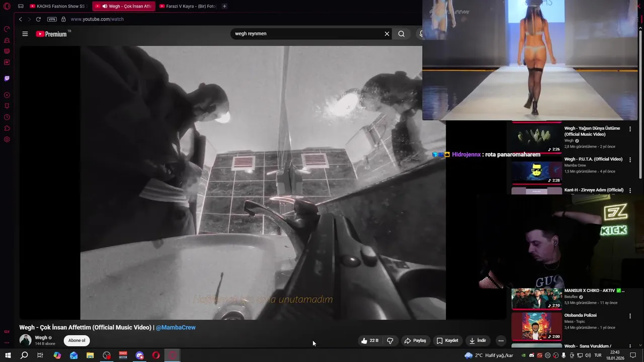The width and height of the screenshot is (644, 362).
Task: Run the YouTube search magnifier button
Action: (x=401, y=34)
